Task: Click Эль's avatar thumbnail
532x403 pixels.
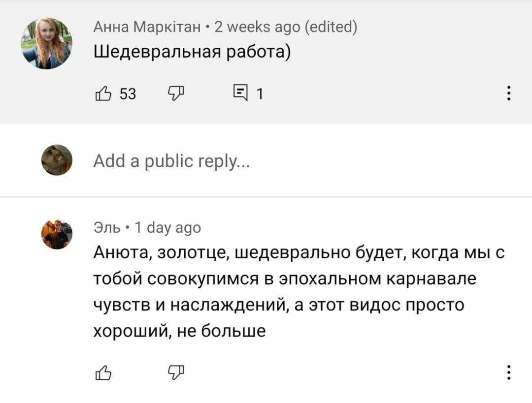Action: 57,234
